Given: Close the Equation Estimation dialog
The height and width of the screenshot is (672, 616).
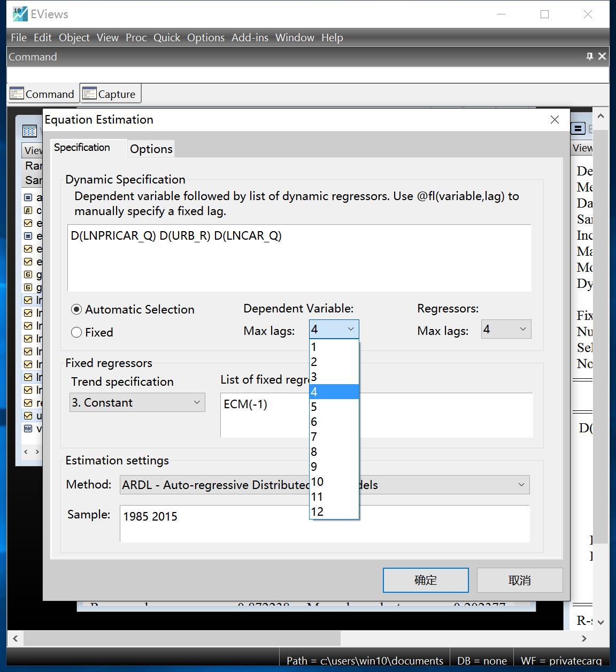Looking at the screenshot, I should (555, 120).
